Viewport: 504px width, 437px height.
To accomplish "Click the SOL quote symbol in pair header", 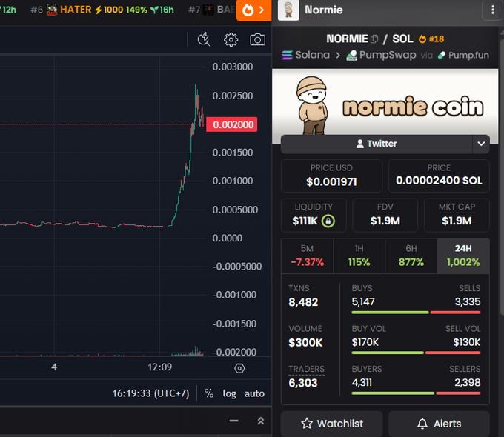I will [402, 39].
